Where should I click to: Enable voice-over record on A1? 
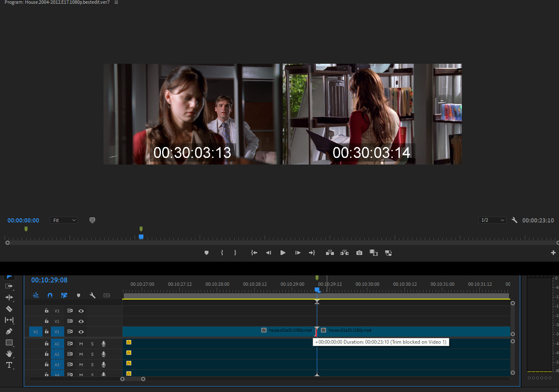(103, 344)
